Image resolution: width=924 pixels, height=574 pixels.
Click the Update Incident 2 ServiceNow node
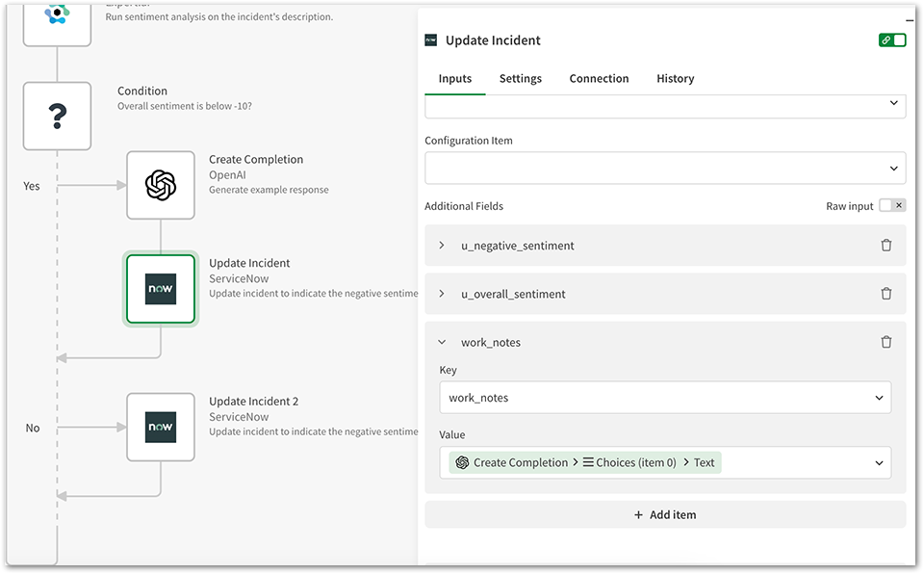(x=161, y=427)
